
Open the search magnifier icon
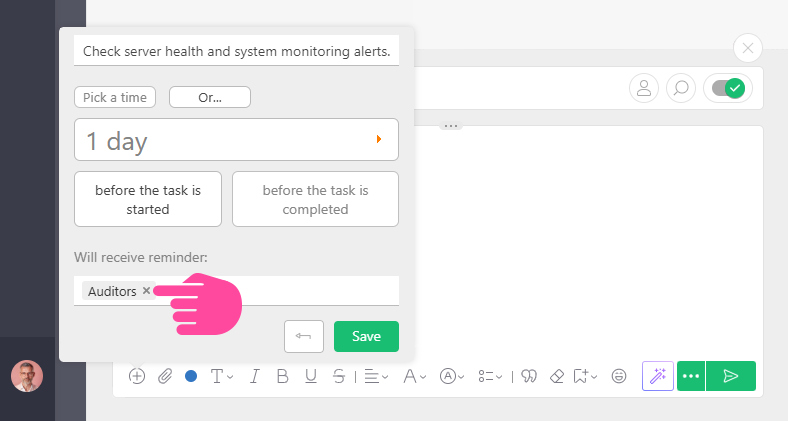pos(680,88)
